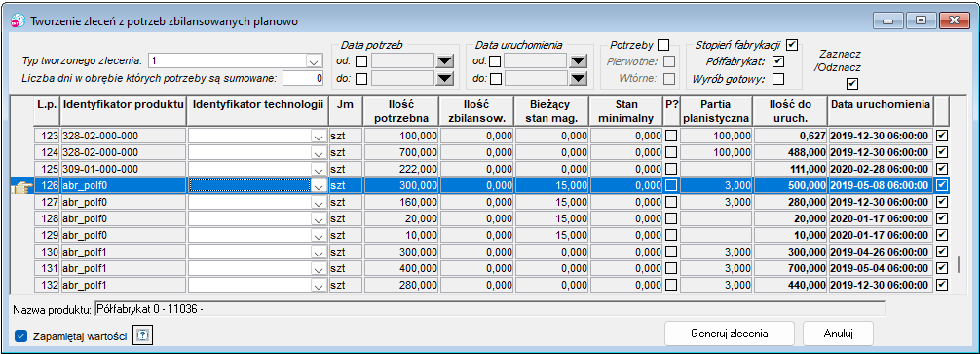Click Ilość do uruch. value 488,000
Screen dimensions: 980x354
(x=791, y=152)
